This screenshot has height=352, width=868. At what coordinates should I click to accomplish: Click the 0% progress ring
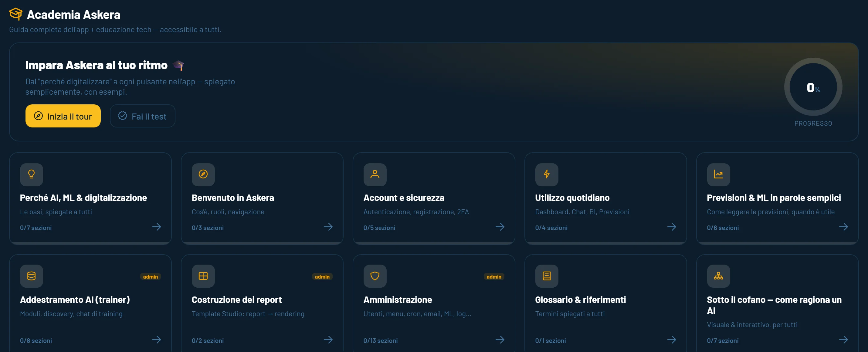813,87
